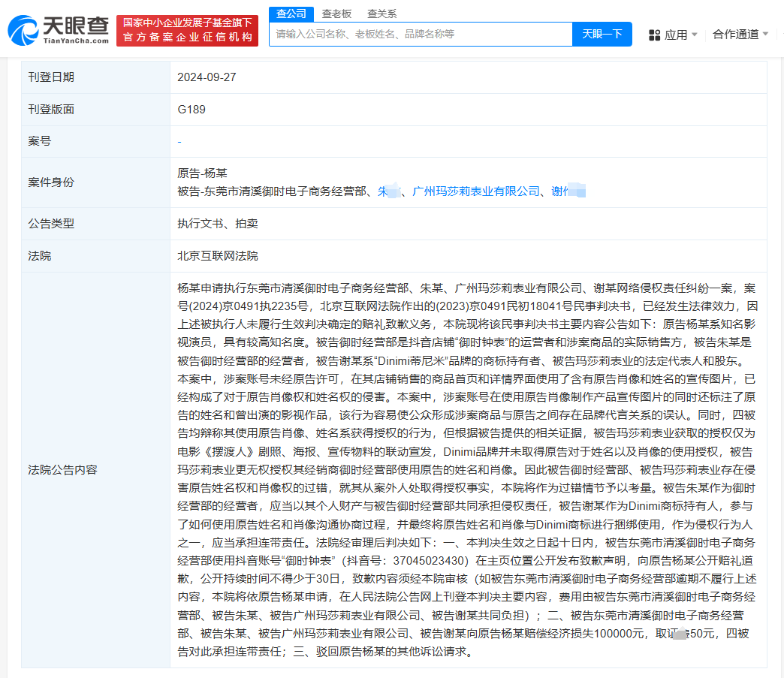Click the case number dash link
784x678 pixels.
(179, 142)
